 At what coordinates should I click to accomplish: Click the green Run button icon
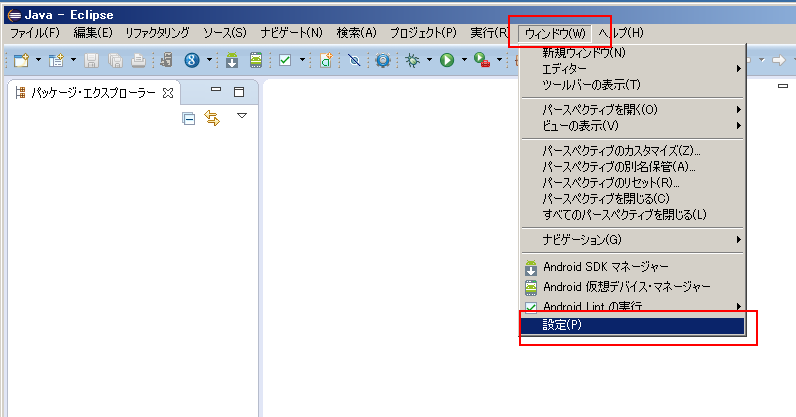pos(447,60)
